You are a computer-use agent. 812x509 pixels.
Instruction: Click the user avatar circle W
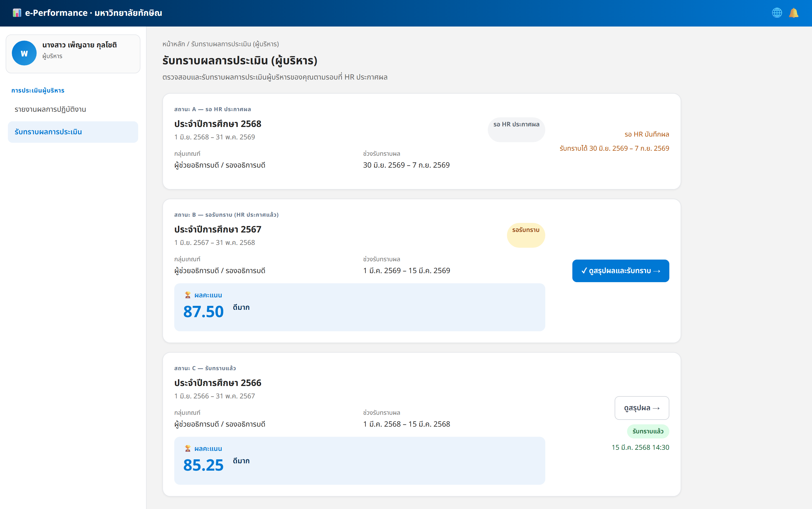point(24,53)
